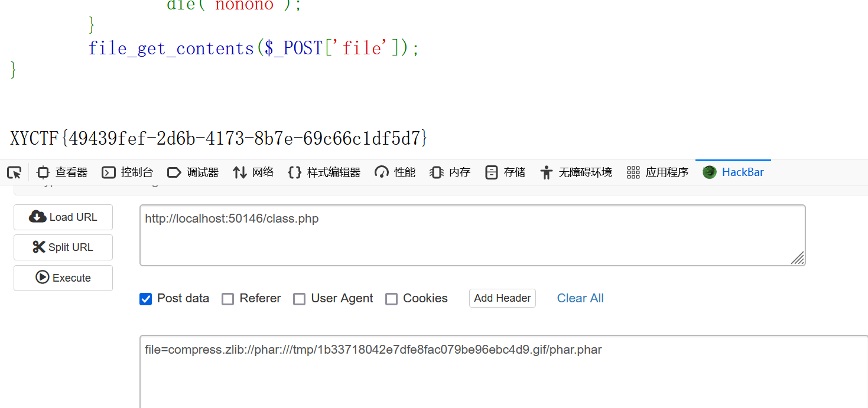
Task: Open the 调试器 debugger panel
Action: tap(193, 172)
